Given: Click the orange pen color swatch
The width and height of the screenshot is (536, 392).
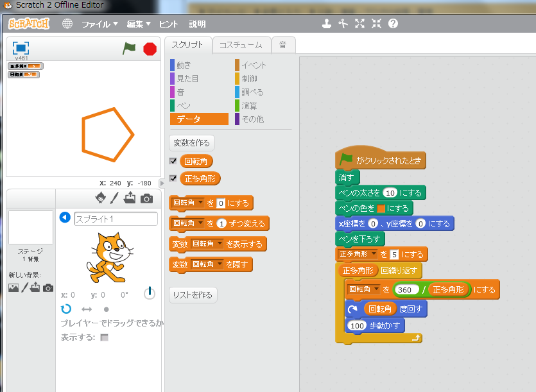Looking at the screenshot, I should click(381, 209).
